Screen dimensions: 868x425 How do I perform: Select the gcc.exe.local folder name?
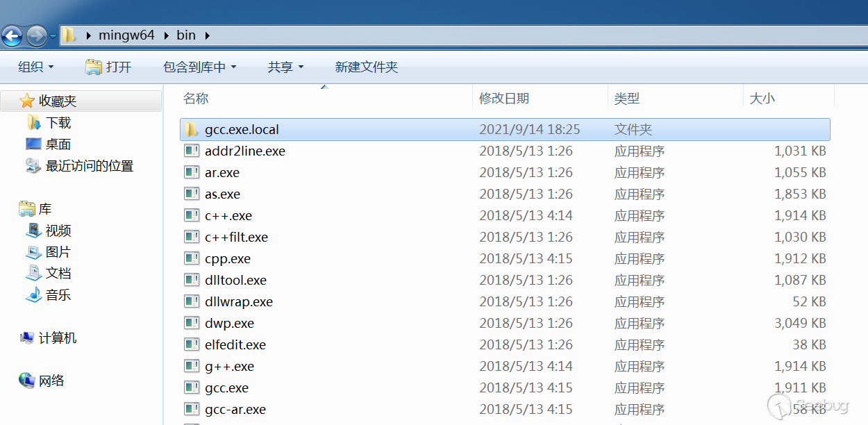(x=242, y=129)
